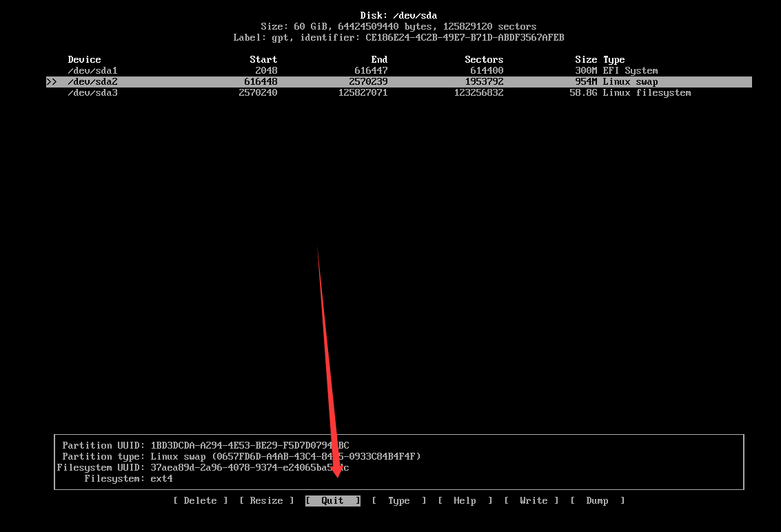Select the /dev/sda1 partition row
Viewport: 781px width, 532px height.
(x=93, y=71)
